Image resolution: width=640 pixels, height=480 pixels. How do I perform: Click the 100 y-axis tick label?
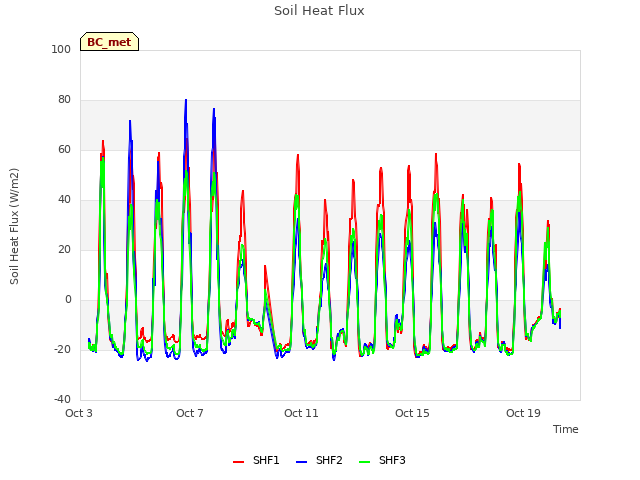point(61,49)
